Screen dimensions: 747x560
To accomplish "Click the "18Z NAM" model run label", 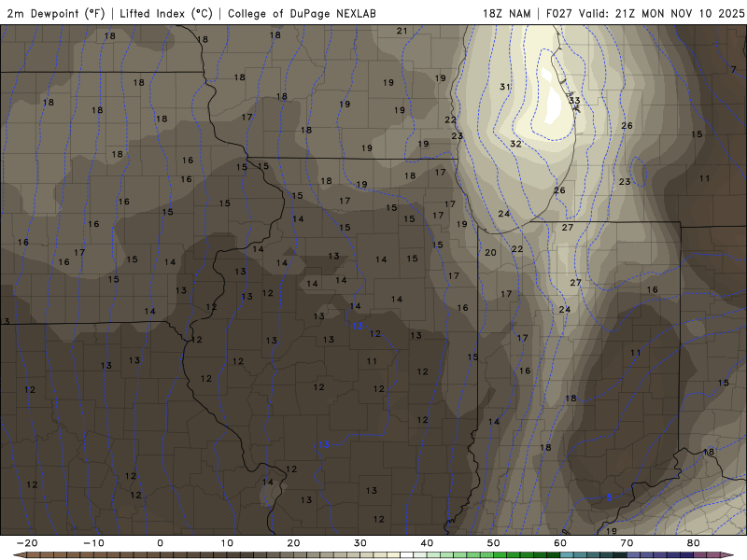I will 506,14.
